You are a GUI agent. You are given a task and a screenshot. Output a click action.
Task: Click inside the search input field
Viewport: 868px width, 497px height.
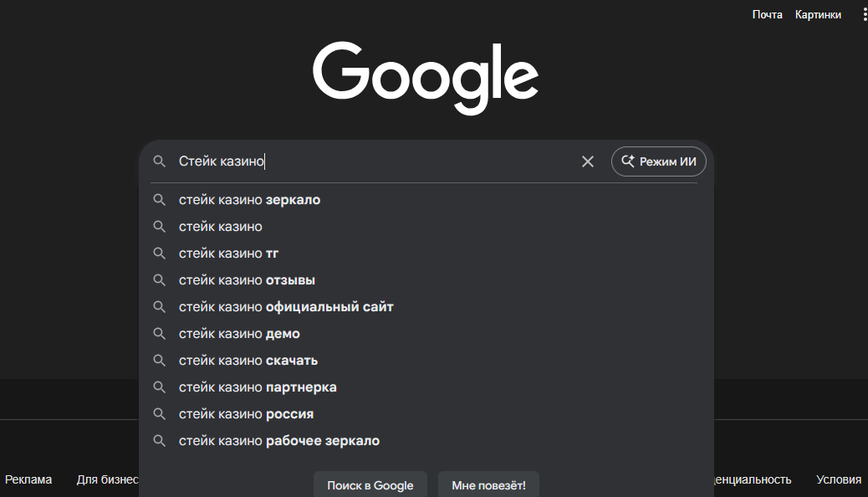click(x=376, y=161)
